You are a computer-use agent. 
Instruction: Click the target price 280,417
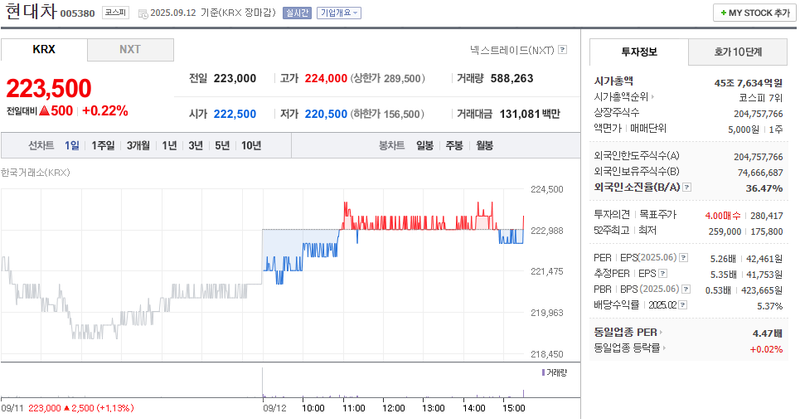click(x=766, y=216)
